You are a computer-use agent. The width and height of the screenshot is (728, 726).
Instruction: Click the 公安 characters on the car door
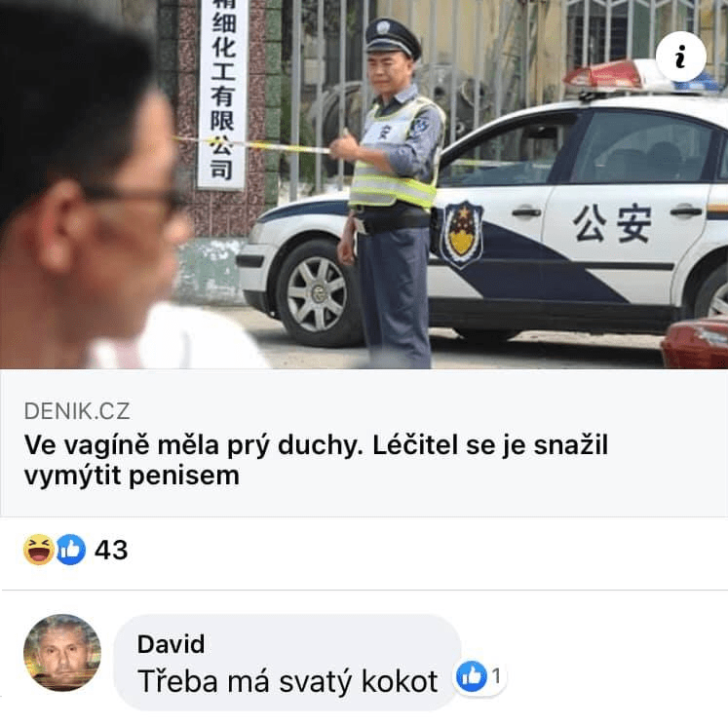tap(612, 224)
